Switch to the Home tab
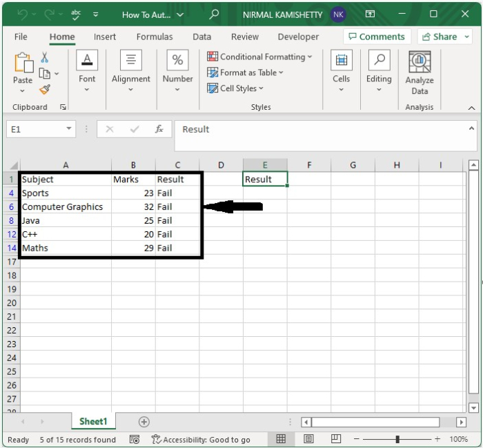Screen dimensions: 483x448 pyautogui.click(x=62, y=37)
